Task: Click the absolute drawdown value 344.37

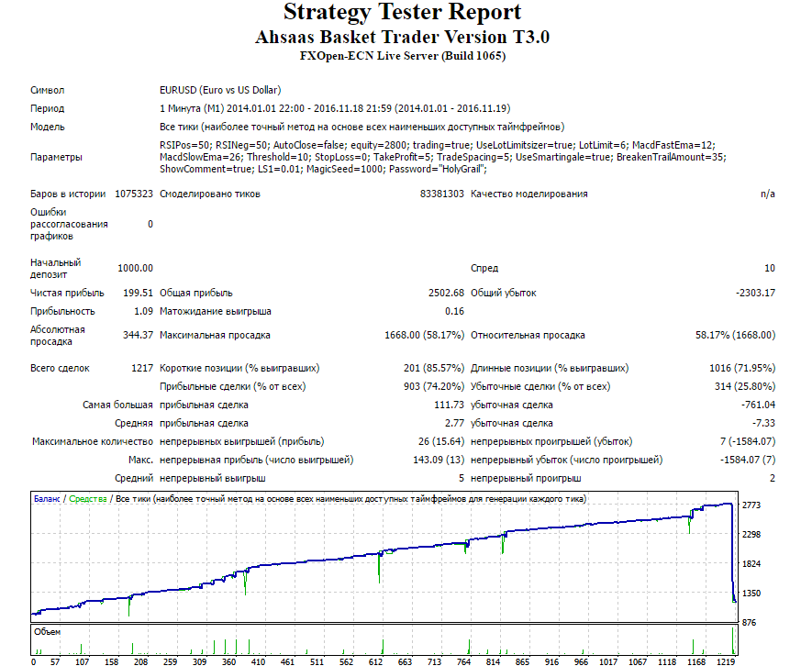Action: pyautogui.click(x=138, y=336)
